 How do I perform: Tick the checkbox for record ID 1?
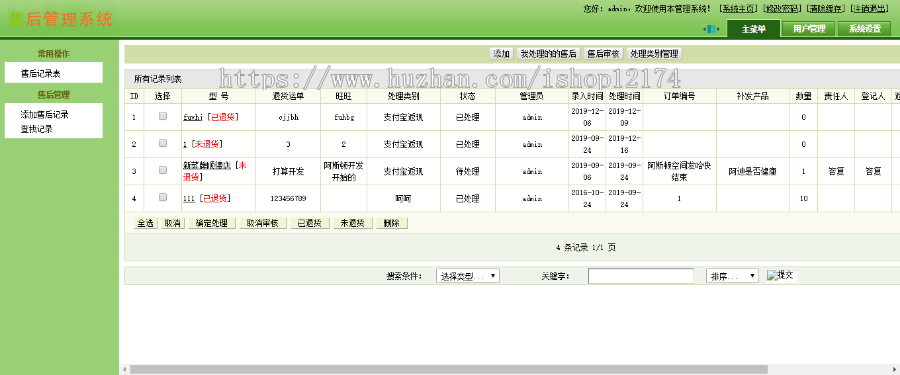coord(163,116)
